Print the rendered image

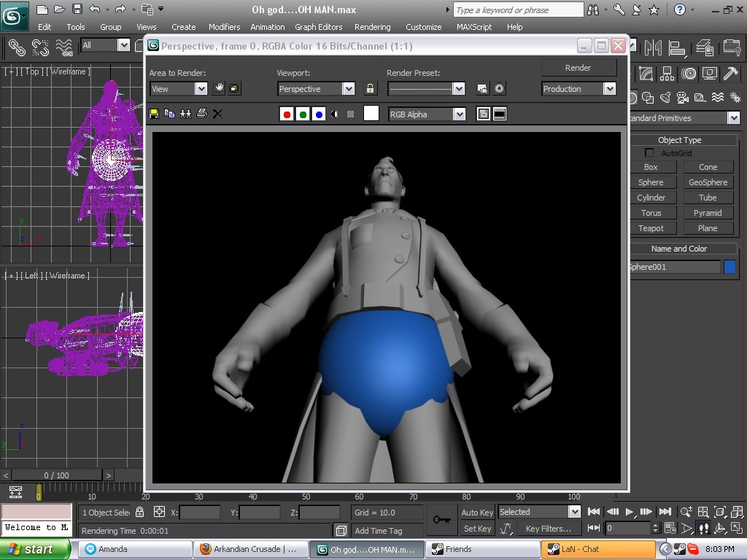(x=202, y=114)
